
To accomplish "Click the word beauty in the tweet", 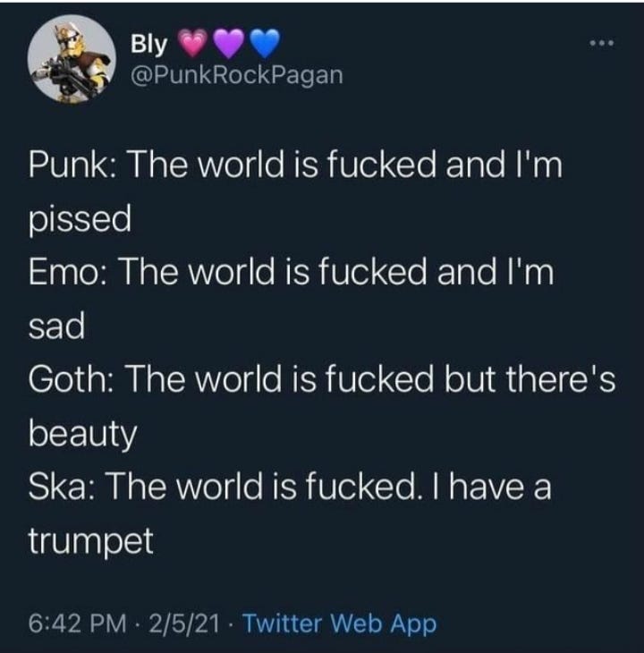I will click(83, 435).
